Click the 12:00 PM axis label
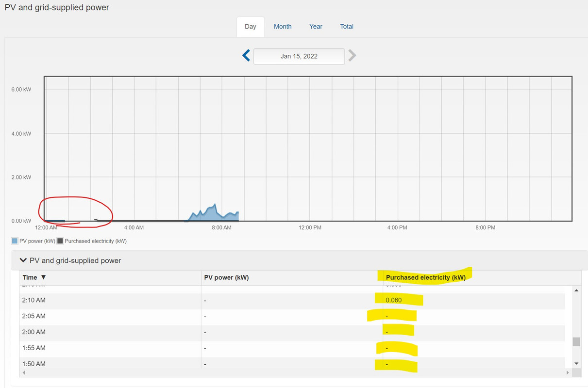The width and height of the screenshot is (588, 388). [310, 227]
